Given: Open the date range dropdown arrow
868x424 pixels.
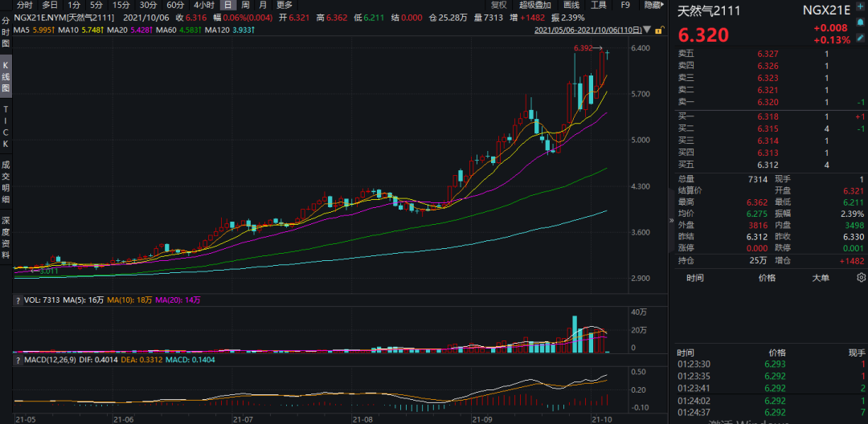Looking at the screenshot, I should (648, 30).
